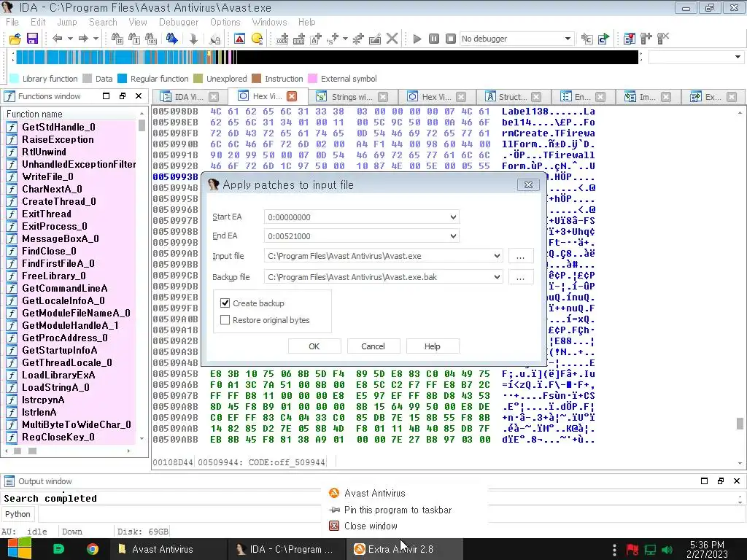
Task: Open Chrome from the taskbar
Action: pos(93,549)
